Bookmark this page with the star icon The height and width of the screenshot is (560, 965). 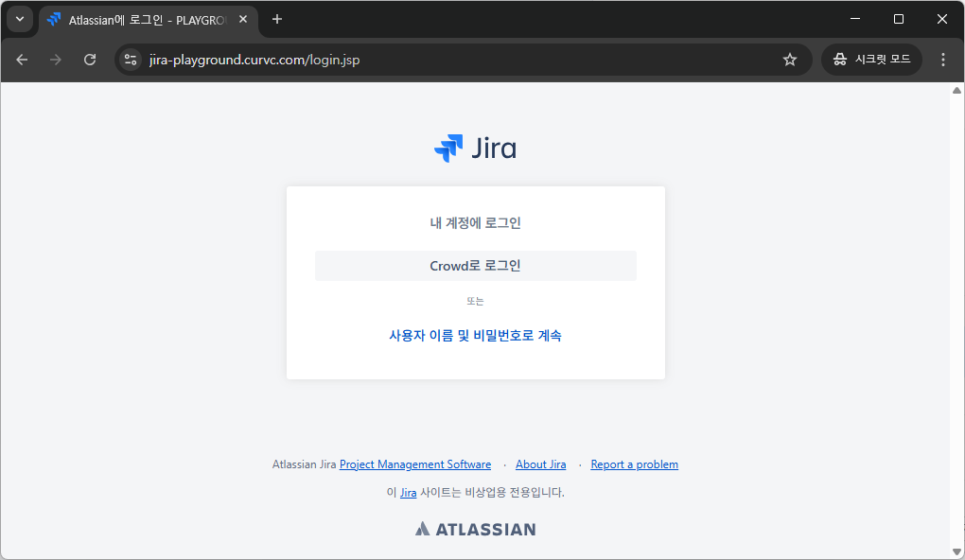coord(790,60)
